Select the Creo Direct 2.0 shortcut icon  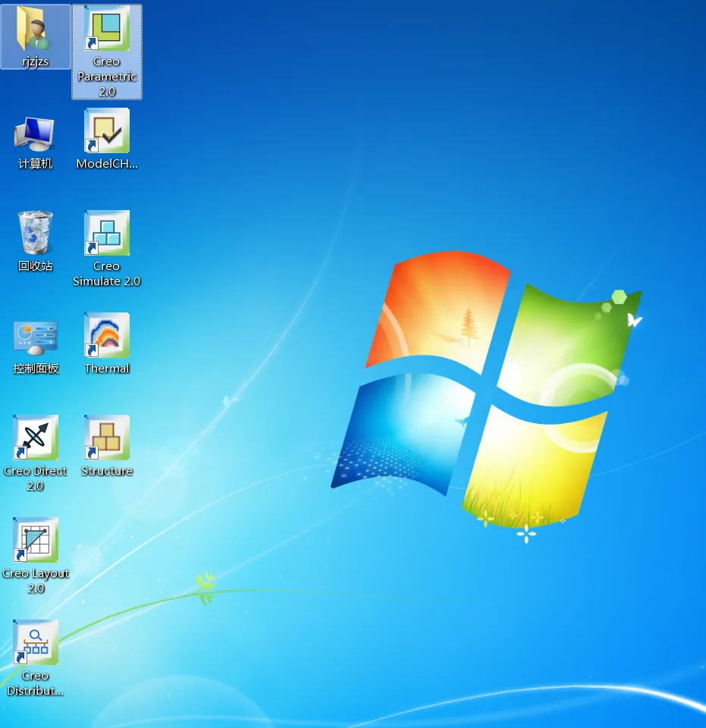tap(36, 438)
